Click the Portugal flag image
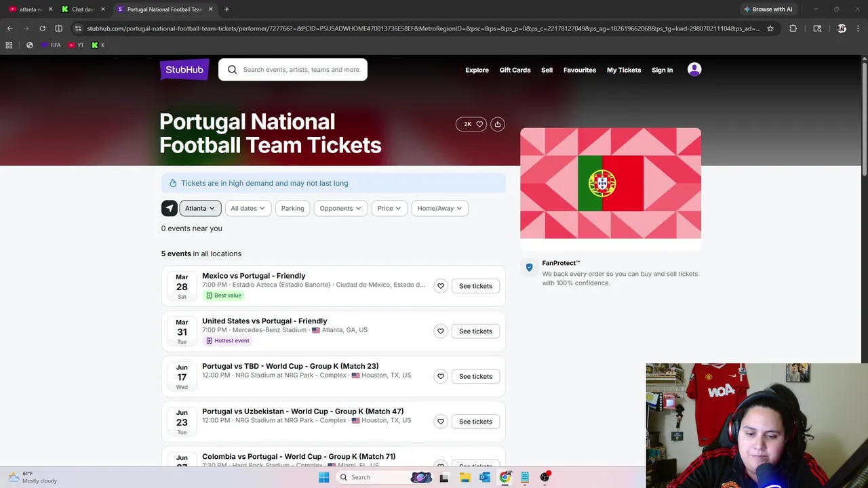The image size is (868, 488). [x=610, y=183]
